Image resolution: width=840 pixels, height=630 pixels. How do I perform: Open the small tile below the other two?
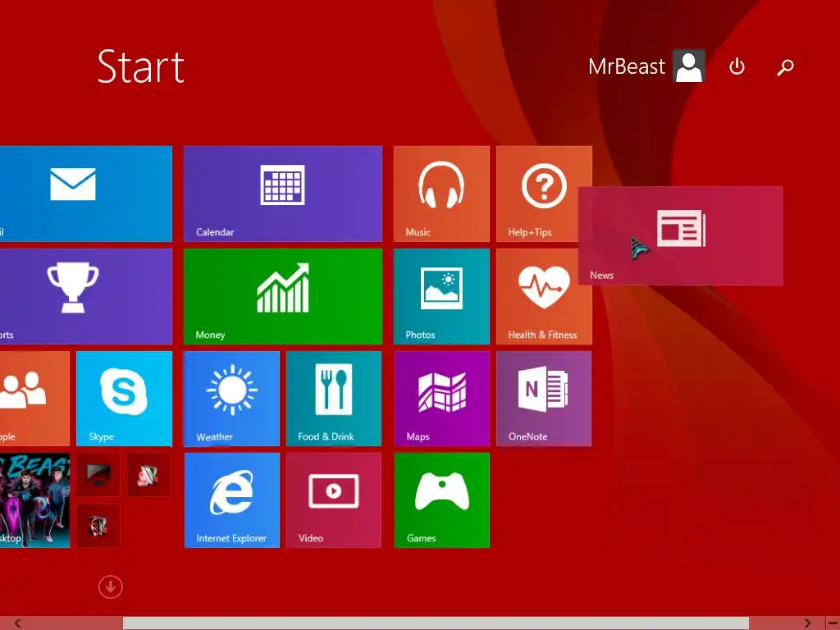[98, 526]
